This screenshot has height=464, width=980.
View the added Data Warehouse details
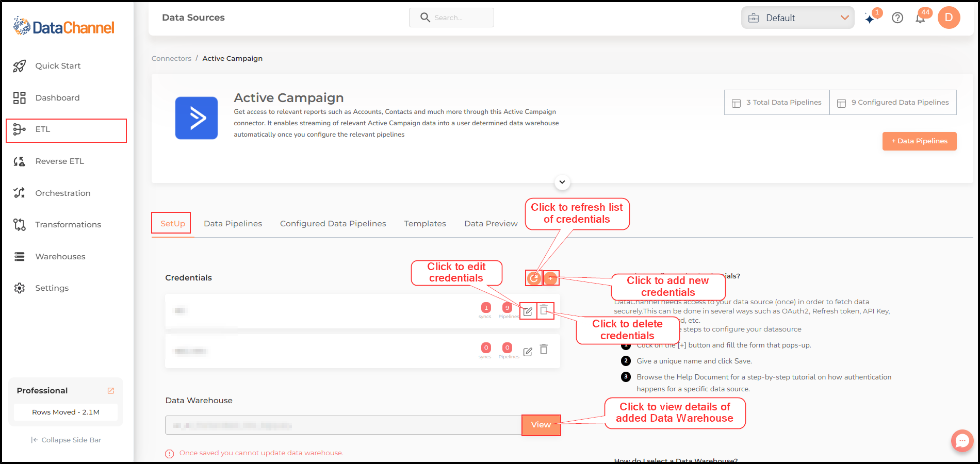541,425
